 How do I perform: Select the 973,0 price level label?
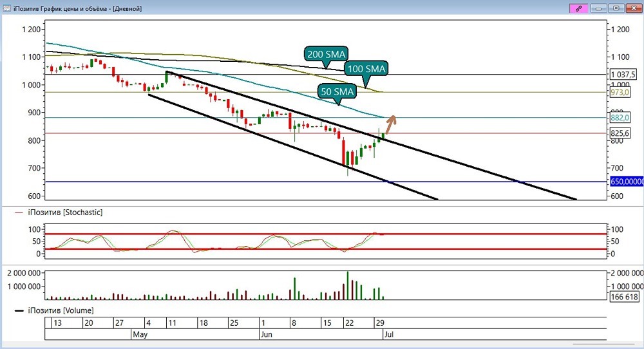[620, 92]
